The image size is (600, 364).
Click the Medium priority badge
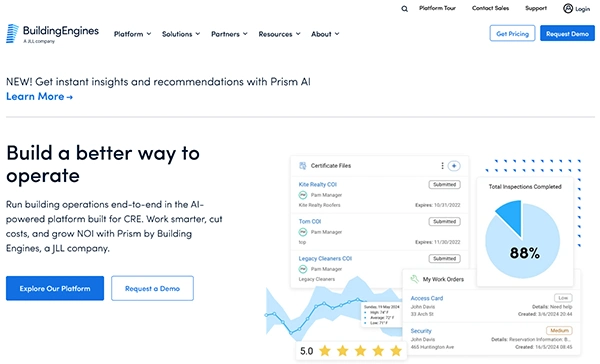pyautogui.click(x=559, y=330)
